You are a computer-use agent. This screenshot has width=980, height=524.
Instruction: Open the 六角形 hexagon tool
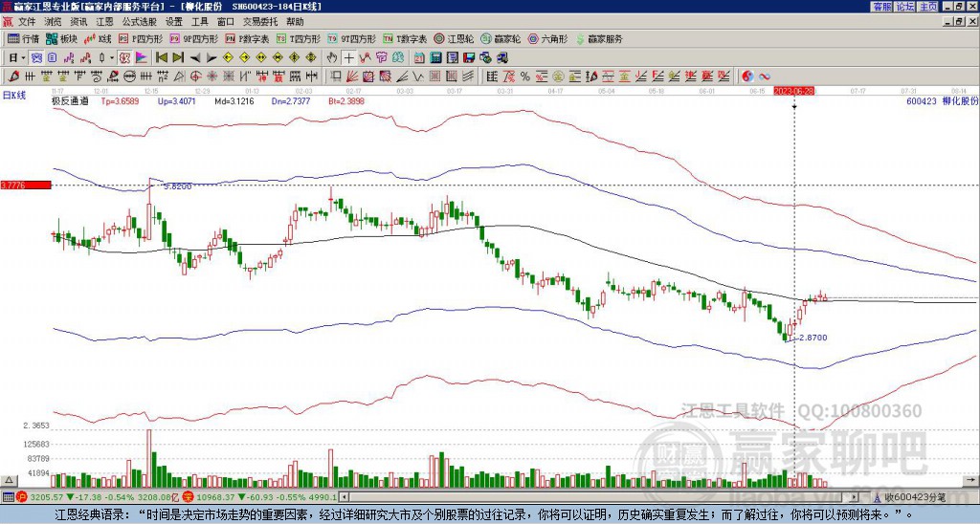(x=547, y=38)
